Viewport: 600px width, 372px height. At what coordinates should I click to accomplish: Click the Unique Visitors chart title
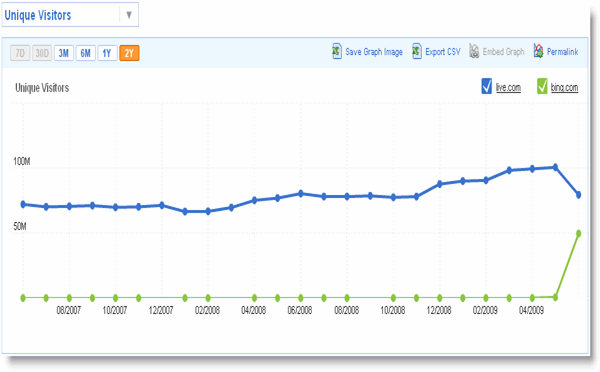(x=42, y=88)
